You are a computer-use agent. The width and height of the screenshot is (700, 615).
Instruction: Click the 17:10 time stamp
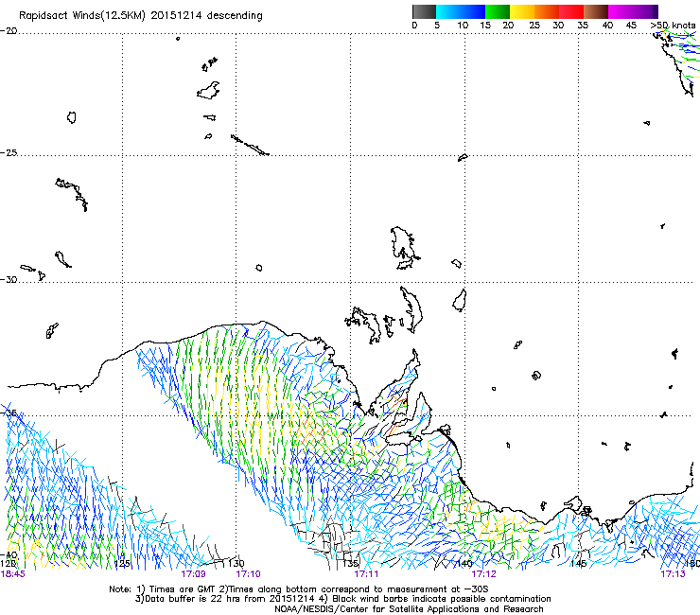(248, 574)
